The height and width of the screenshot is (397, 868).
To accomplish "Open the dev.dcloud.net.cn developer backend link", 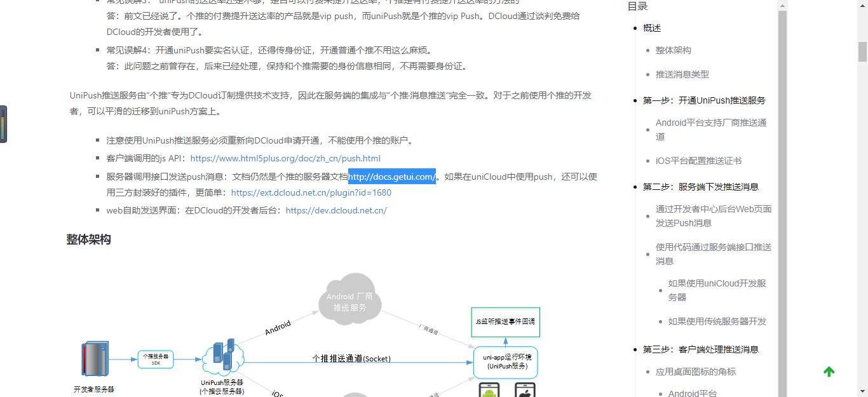I will click(336, 210).
